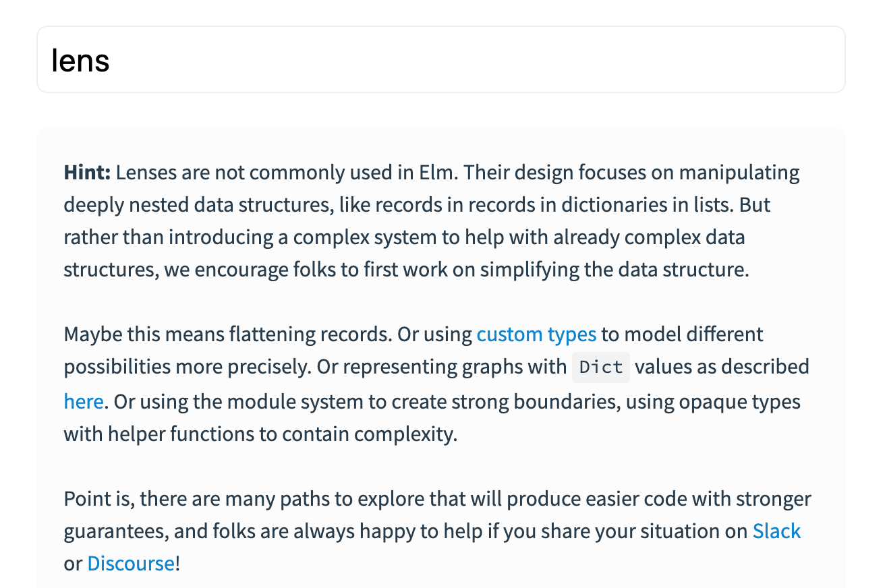
Task: Follow the "here" link about graphs
Action: click(84, 402)
